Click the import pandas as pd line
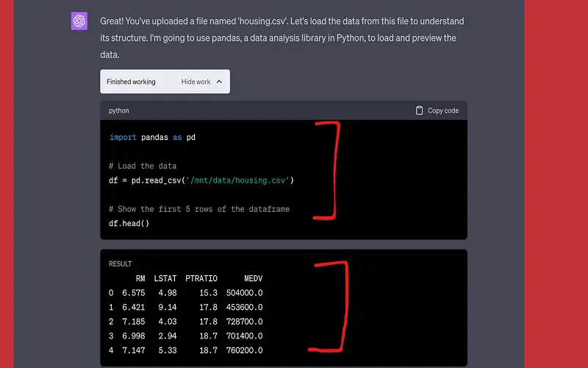588x368 pixels. tap(152, 138)
